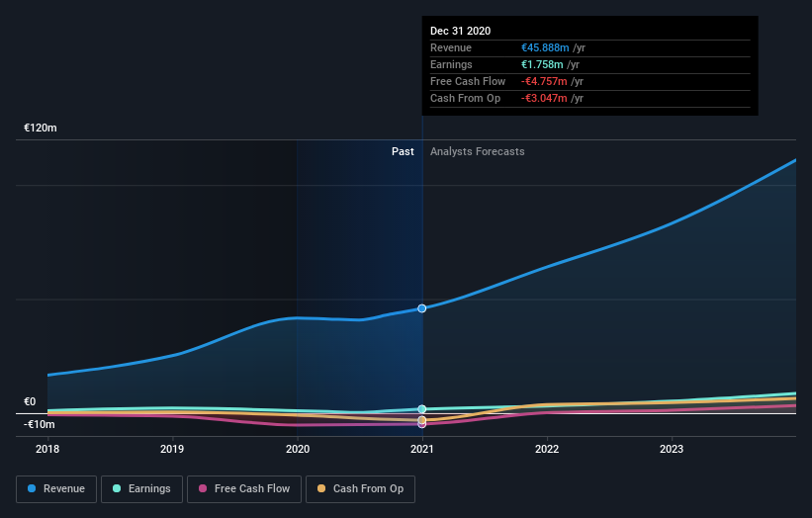Screen dimensions: 812x518
Task: Toggle the Earnings legend button
Action: (141, 489)
